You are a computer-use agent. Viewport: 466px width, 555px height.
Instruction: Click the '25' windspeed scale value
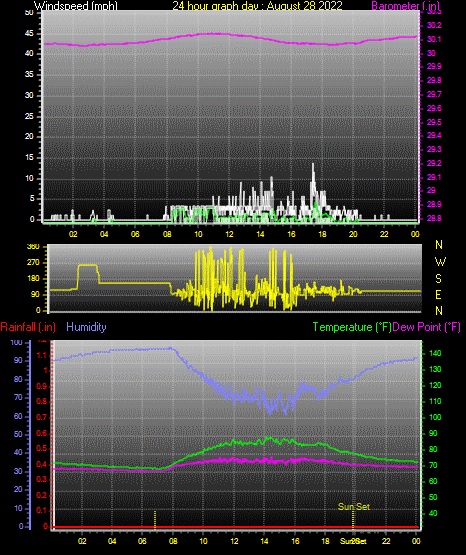pyautogui.click(x=29, y=116)
